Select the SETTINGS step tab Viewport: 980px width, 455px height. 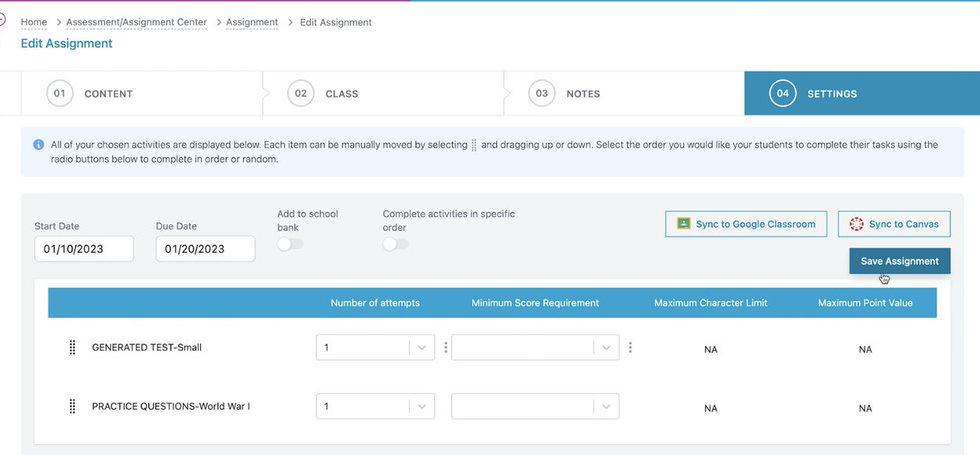[862, 93]
